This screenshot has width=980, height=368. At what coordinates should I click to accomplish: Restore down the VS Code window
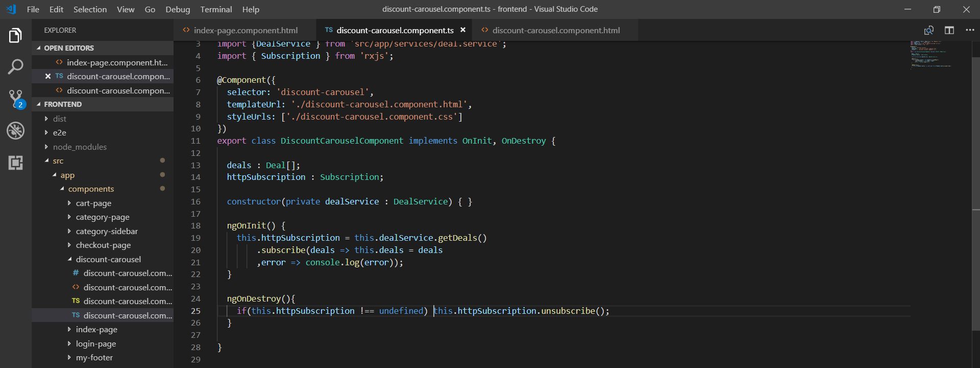(937, 9)
